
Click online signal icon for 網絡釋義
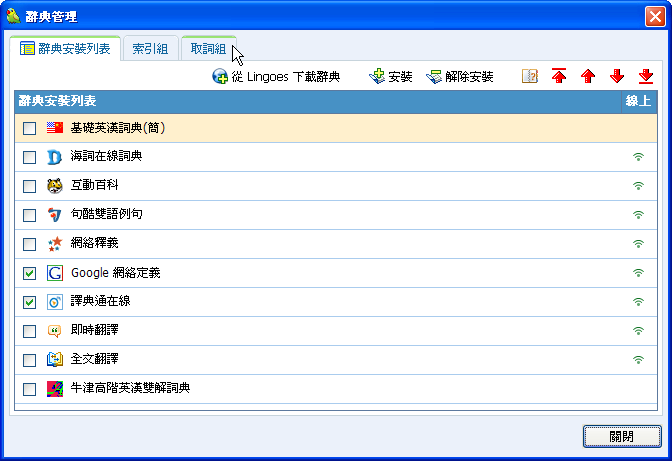tap(639, 244)
